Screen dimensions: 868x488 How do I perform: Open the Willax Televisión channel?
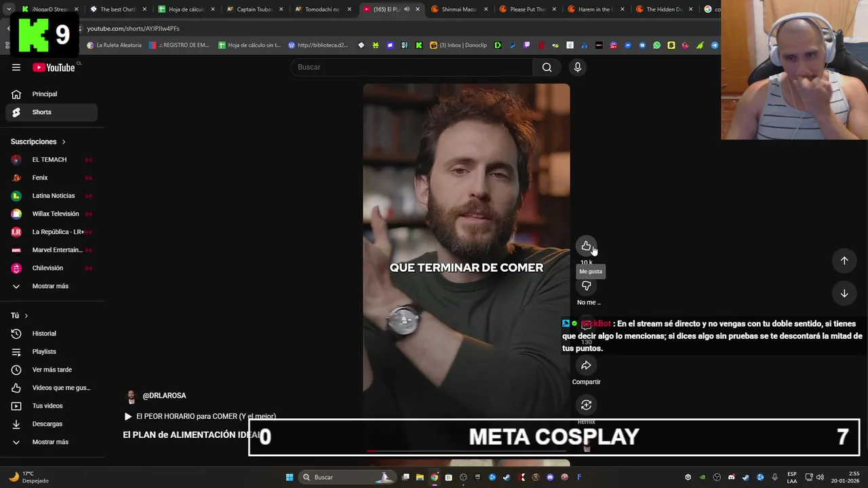(52, 213)
